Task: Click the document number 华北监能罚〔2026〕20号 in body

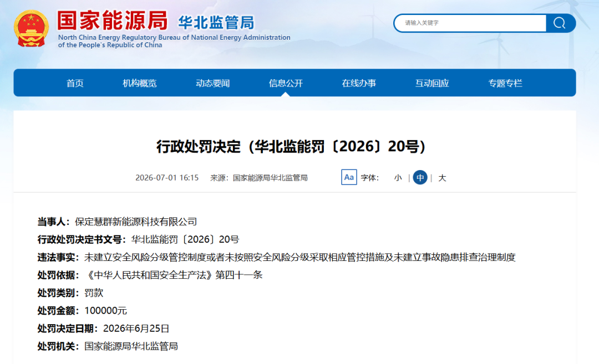Action: click(x=185, y=239)
